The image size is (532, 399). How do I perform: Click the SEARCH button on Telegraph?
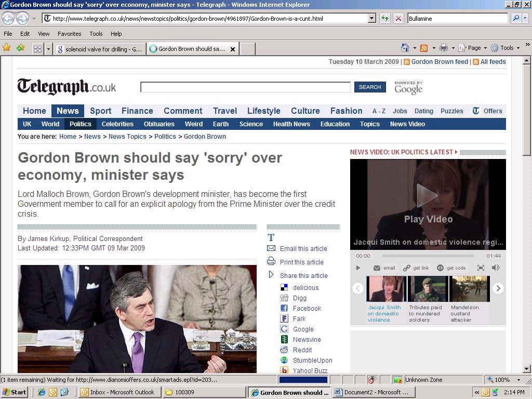tap(370, 87)
